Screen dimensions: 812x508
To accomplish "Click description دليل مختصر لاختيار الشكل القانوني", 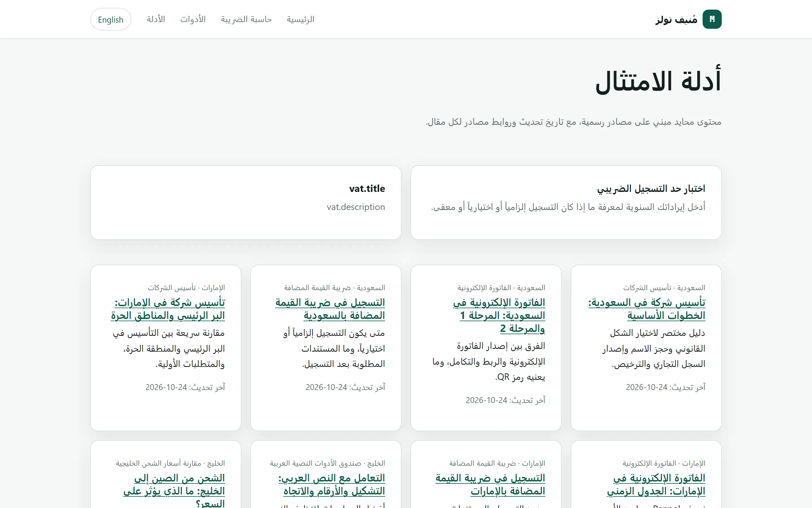I will point(654,349).
